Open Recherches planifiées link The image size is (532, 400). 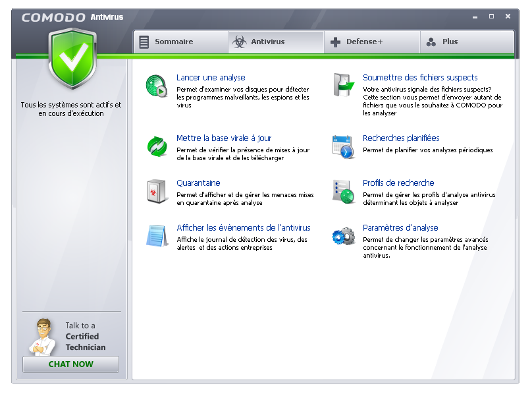pyautogui.click(x=401, y=138)
